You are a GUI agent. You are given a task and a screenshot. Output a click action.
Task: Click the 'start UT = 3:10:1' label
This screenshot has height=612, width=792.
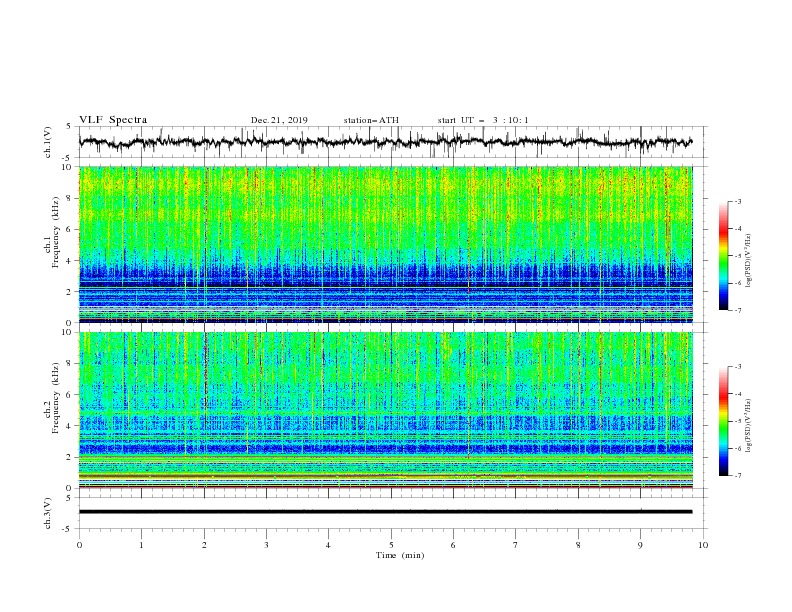point(483,120)
